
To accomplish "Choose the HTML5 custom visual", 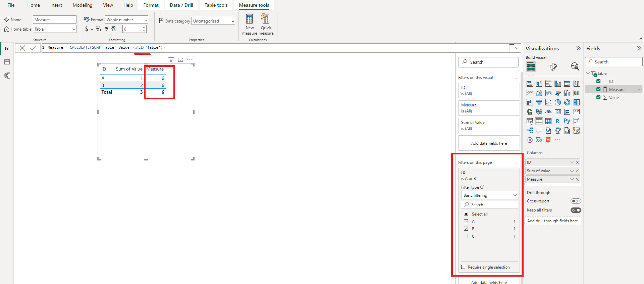I will pyautogui.click(x=548, y=140).
